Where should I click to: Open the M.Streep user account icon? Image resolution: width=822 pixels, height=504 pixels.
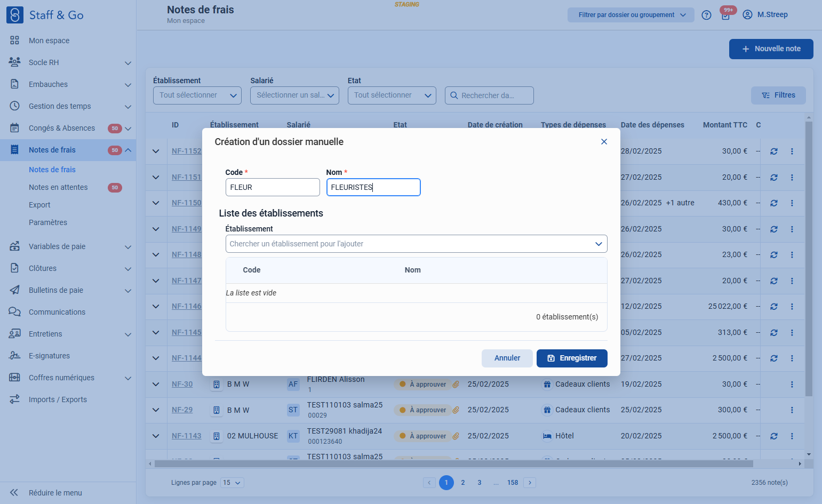(747, 14)
